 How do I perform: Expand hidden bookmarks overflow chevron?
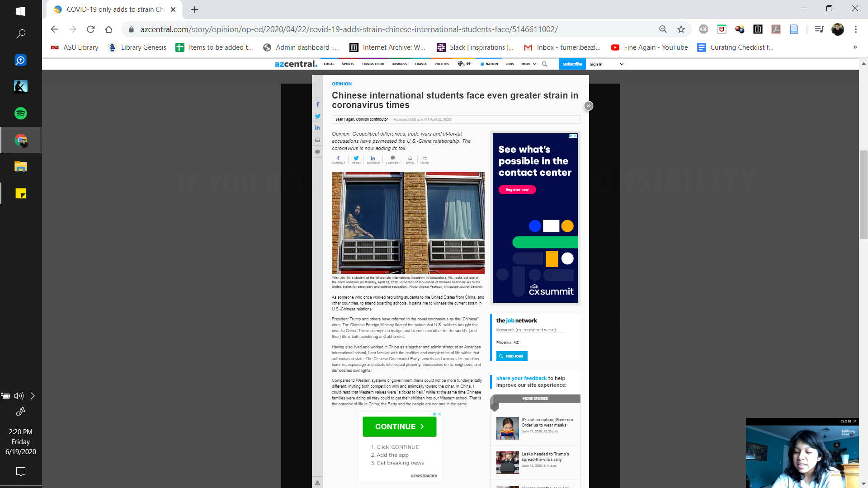[854, 47]
